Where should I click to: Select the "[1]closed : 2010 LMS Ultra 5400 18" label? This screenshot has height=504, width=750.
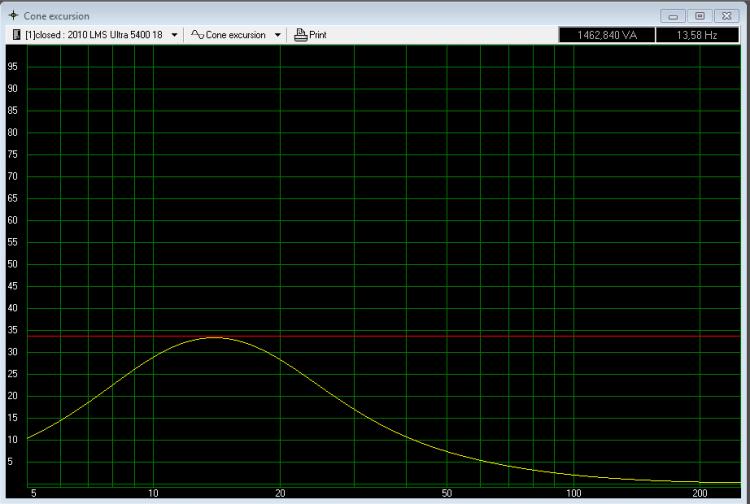tap(93, 35)
